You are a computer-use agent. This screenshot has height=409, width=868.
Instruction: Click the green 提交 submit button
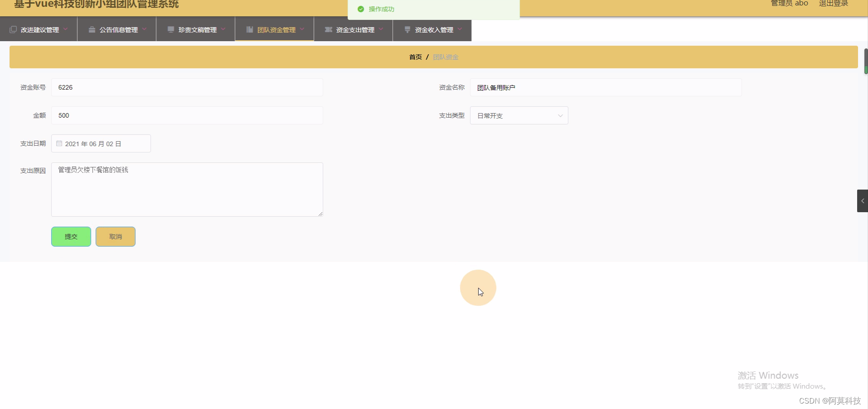[71, 237]
